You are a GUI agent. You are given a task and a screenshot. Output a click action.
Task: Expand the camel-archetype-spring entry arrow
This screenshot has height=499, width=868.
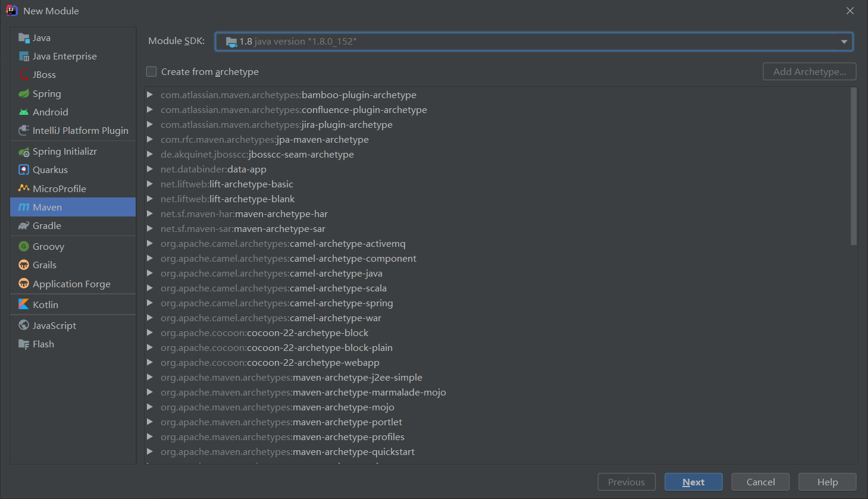click(x=150, y=303)
